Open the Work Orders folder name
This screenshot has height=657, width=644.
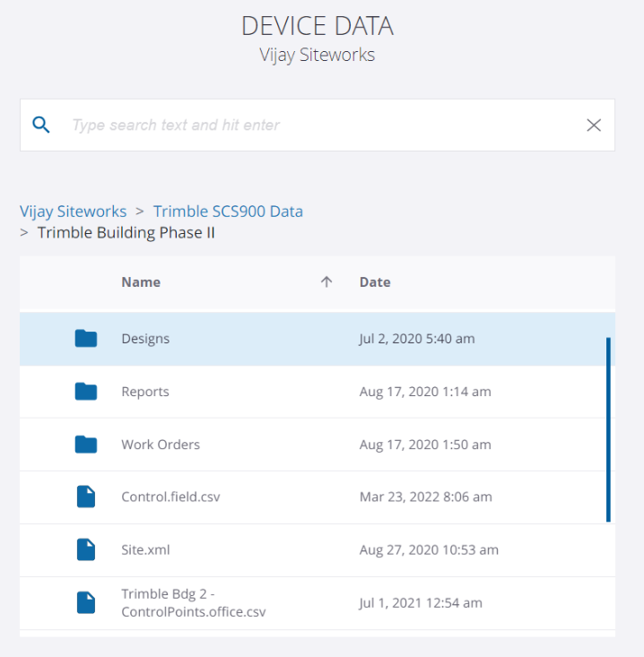[161, 445]
